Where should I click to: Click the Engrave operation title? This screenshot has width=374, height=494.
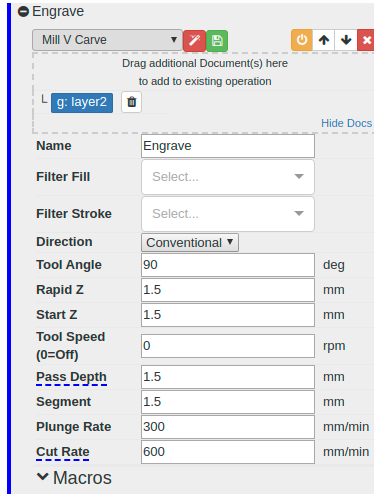point(58,12)
